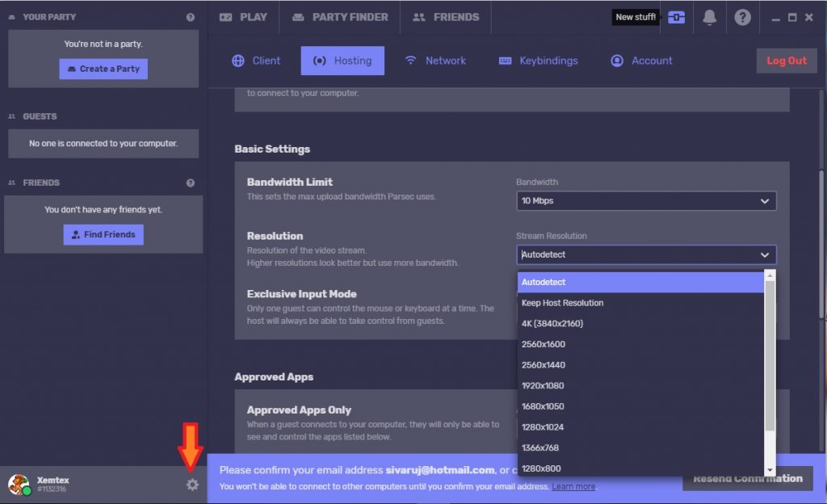Click Resend Confirmation button
Viewport: 827px width, 504px height.
(x=748, y=479)
